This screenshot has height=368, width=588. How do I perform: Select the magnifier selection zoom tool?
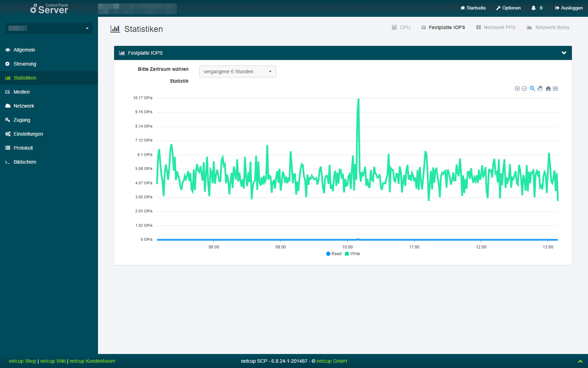point(532,89)
